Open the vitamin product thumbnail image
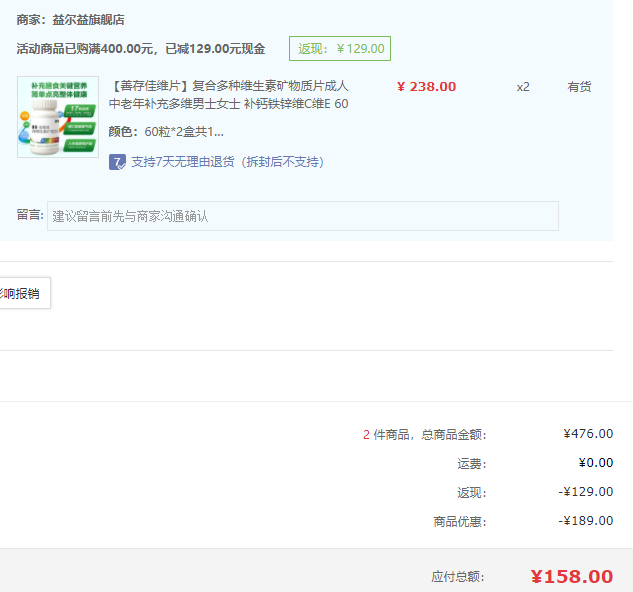 point(58,117)
